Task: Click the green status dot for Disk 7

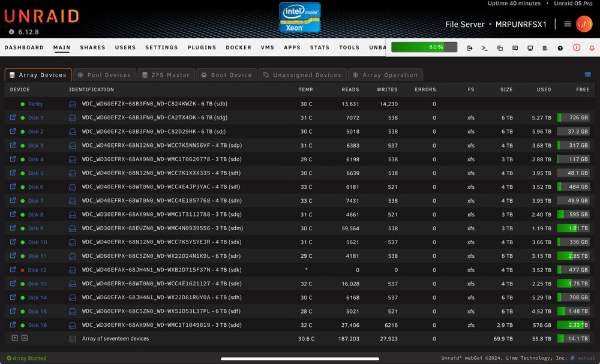Action: pyautogui.click(x=23, y=201)
